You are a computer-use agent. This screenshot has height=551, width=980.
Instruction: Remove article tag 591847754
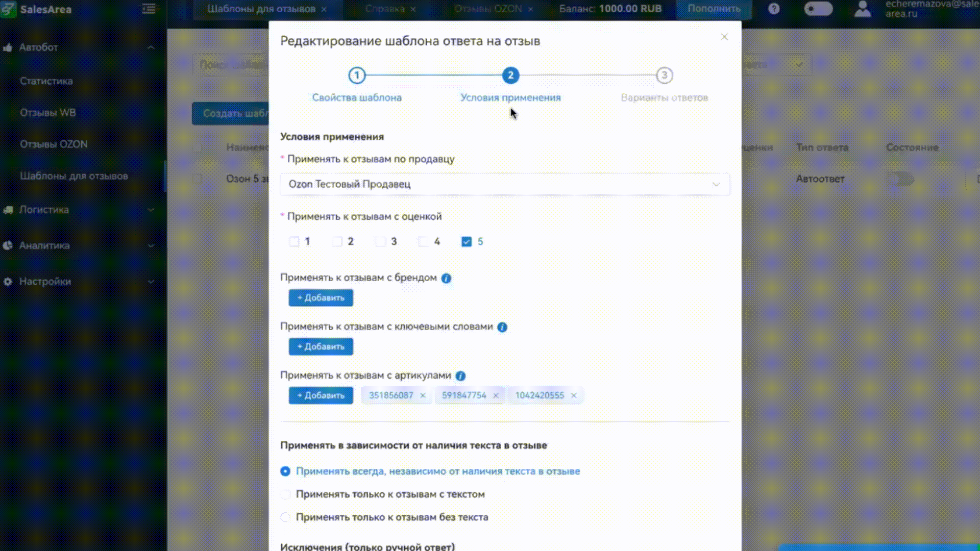pos(496,395)
